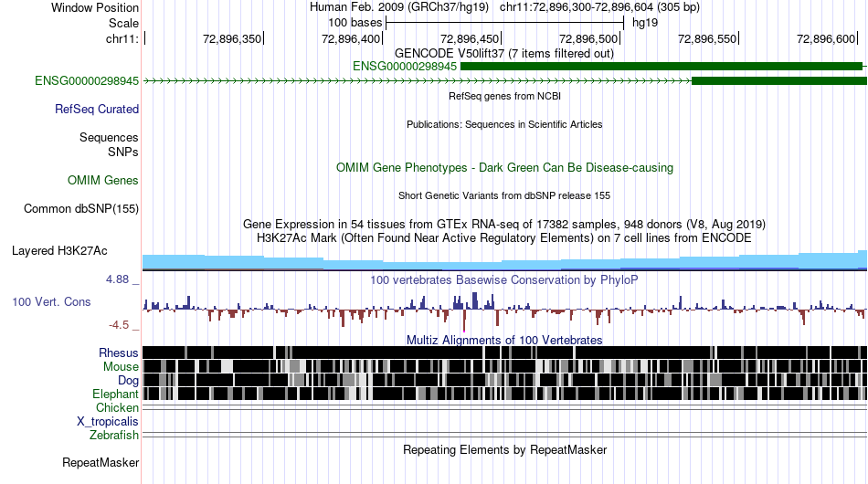The image size is (868, 484).
Task: Open H3K27Ac Mark track title
Action: [x=504, y=237]
